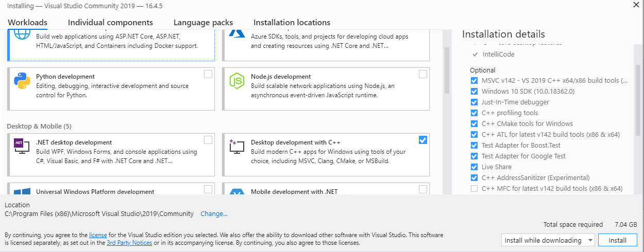The image size is (644, 252).
Task: Open the 3rd Party Notices link
Action: click(x=129, y=243)
